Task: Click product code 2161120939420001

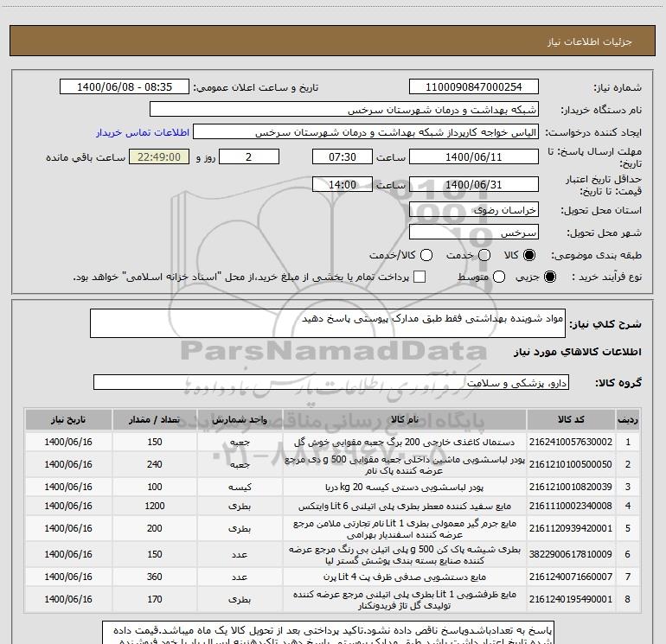Action: coord(571,528)
